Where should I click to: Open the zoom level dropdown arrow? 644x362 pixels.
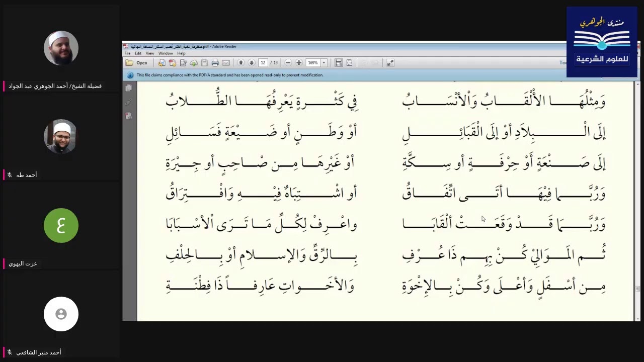point(324,63)
